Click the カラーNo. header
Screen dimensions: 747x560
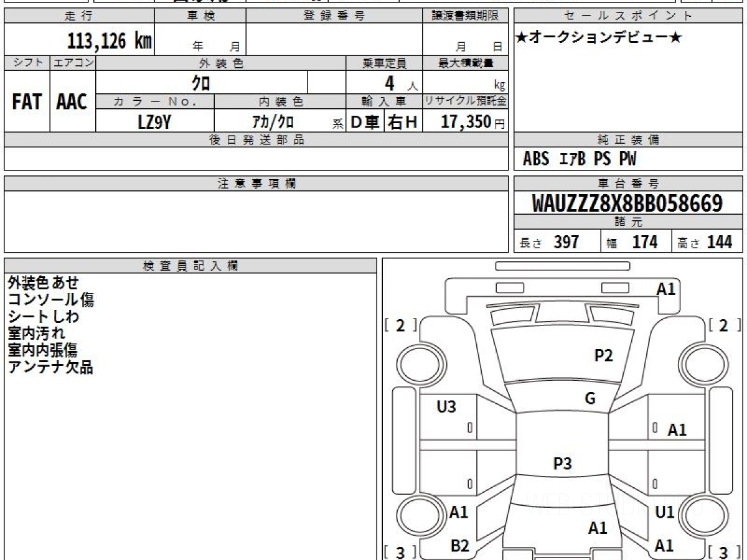(x=155, y=101)
